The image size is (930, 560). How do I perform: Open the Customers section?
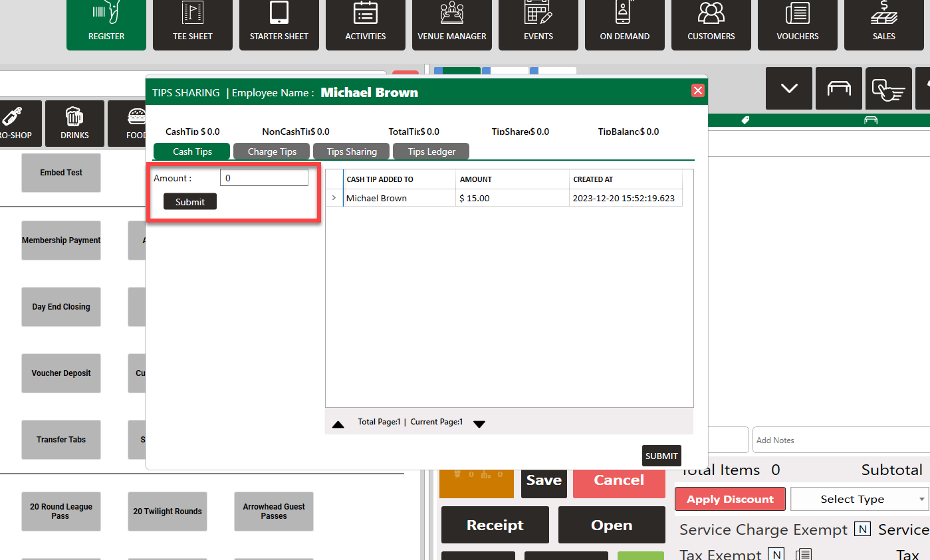click(711, 25)
